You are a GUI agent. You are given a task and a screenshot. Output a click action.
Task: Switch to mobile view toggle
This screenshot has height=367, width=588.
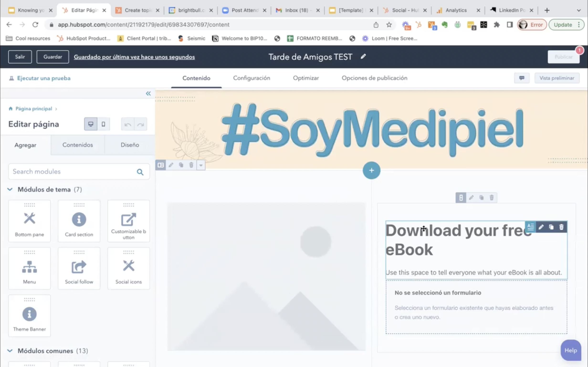coord(103,124)
